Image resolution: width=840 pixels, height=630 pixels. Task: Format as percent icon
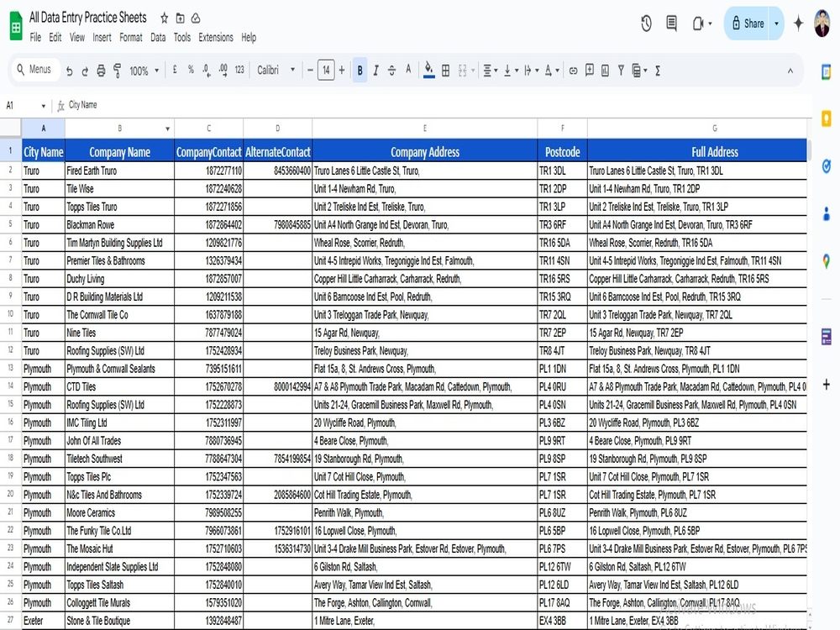(191, 70)
